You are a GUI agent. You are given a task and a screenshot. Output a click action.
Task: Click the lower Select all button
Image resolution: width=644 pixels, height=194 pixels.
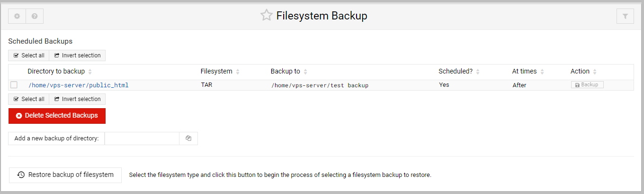tap(29, 99)
